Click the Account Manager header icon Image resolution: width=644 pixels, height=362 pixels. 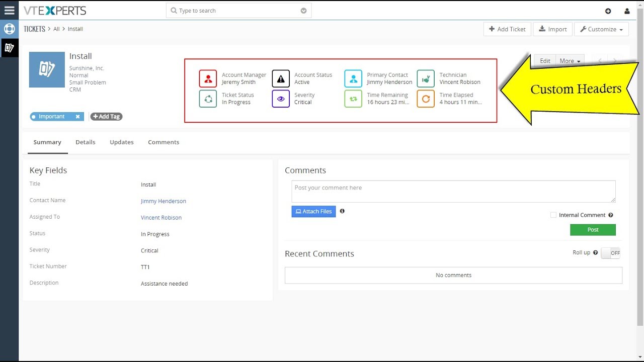point(208,78)
